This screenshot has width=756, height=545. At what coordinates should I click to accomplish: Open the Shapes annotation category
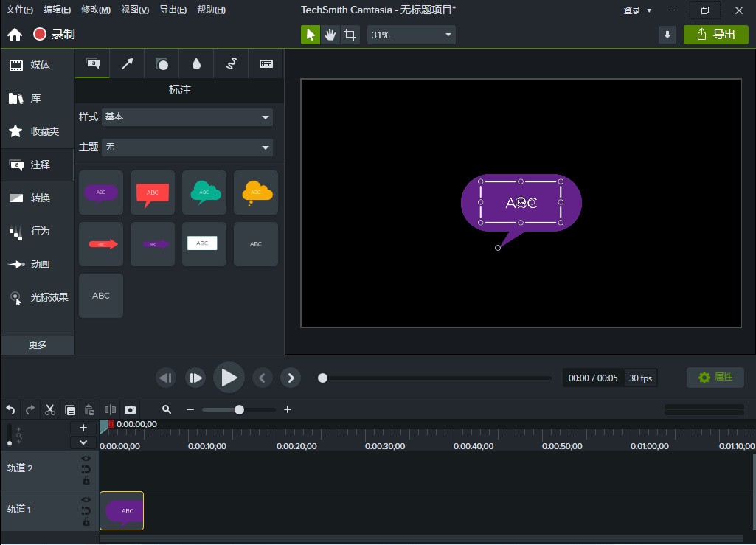[x=161, y=63]
